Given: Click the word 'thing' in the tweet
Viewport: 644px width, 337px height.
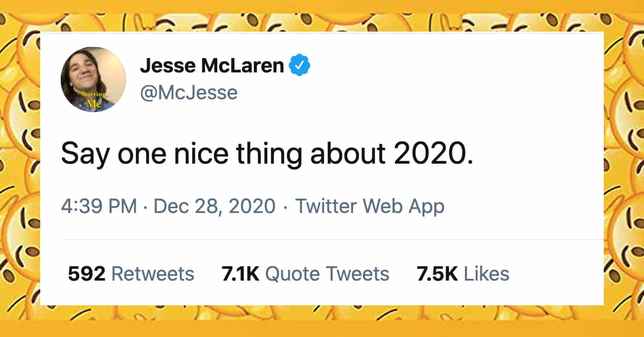Looking at the screenshot, I should [283, 155].
